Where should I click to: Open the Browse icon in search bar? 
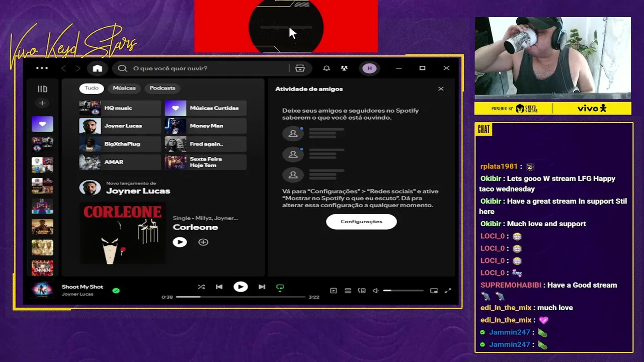pos(300,68)
